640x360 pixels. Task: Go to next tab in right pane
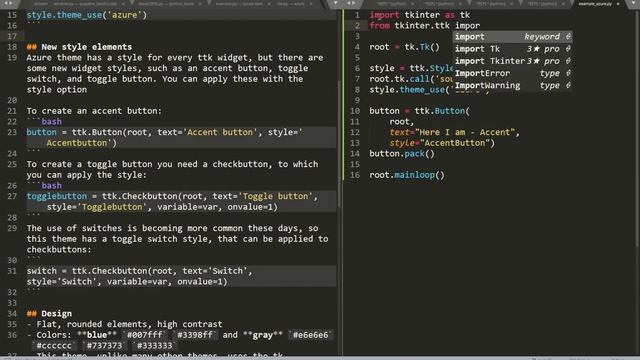coord(354,3)
